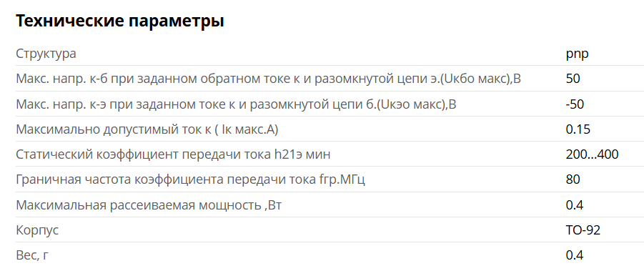Select the h21э мин coefficient label
644x271 pixels.
(x=173, y=154)
